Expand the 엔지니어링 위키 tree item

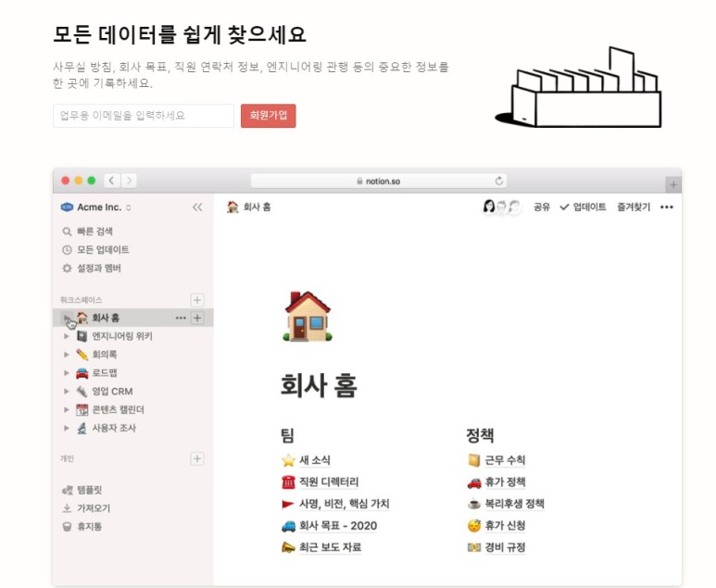(67, 336)
